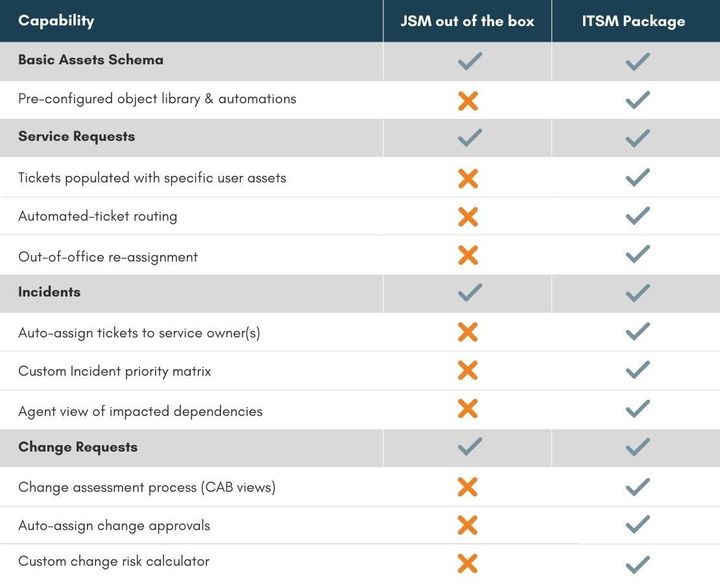Viewport: 720px width, 584px height.
Task: Click the ITSM checkmark in Service Requests row
Action: coord(637,138)
